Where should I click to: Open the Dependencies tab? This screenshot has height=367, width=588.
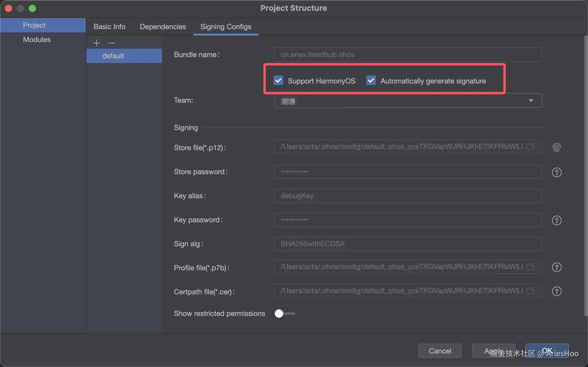click(163, 27)
